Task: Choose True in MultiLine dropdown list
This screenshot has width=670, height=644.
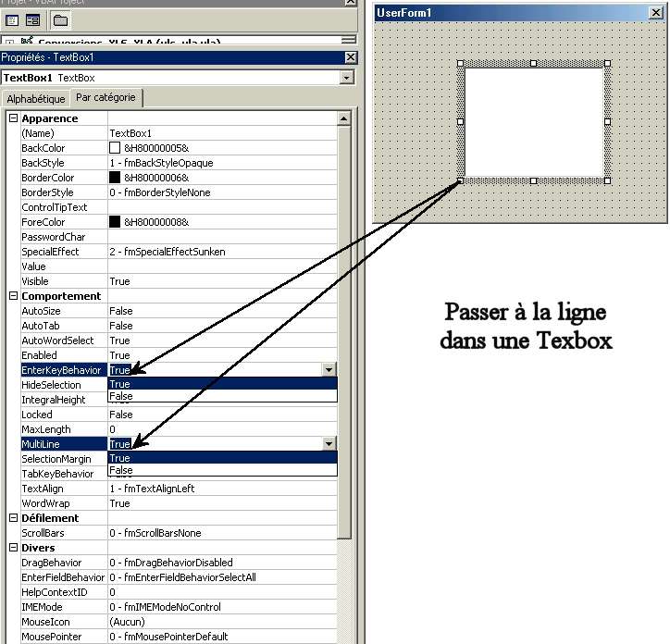Action: coord(222,458)
